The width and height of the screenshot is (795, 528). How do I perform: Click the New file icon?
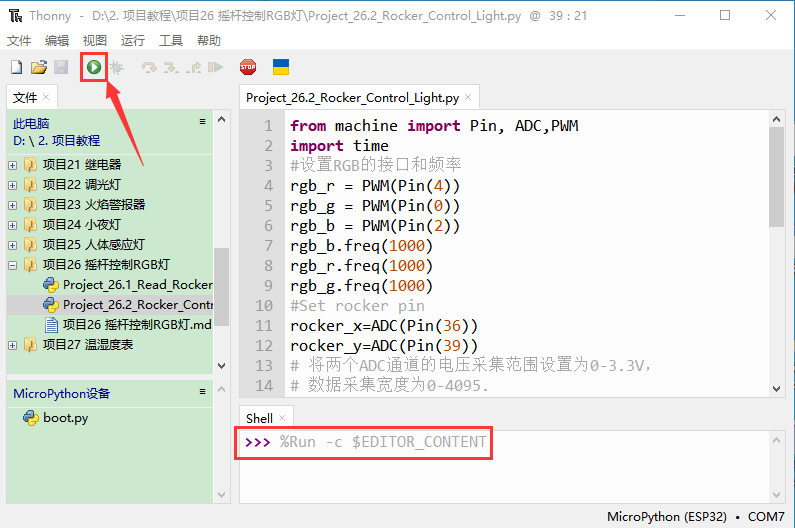[x=16, y=67]
